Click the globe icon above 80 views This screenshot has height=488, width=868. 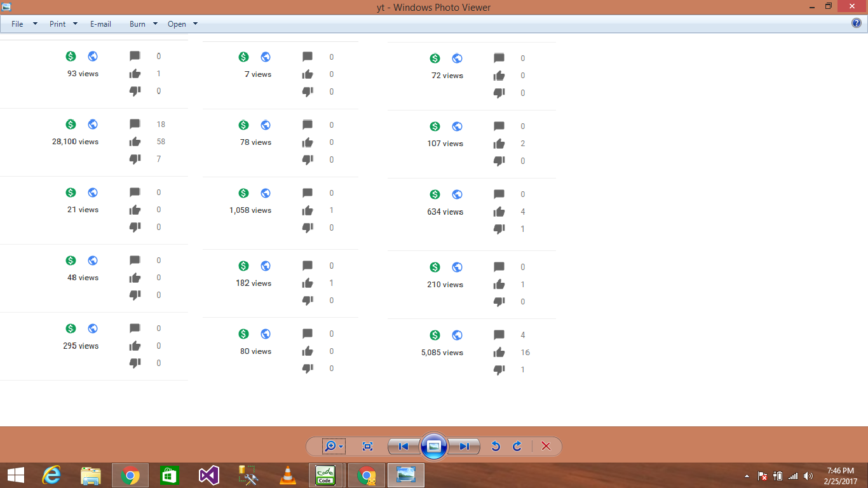tap(266, 334)
